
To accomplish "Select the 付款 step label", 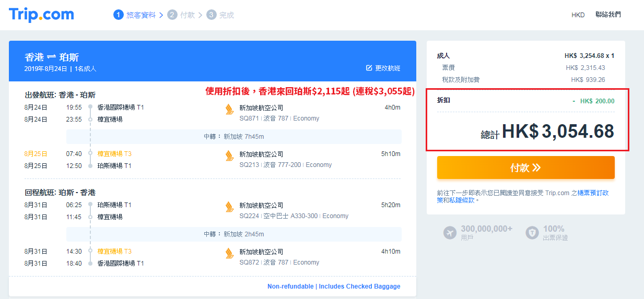I will pos(188,15).
